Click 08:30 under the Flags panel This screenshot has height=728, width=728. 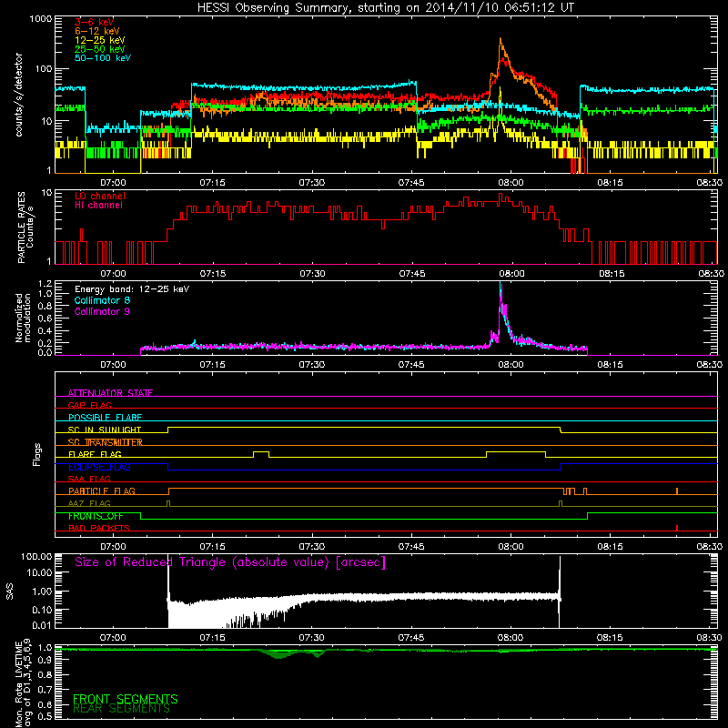point(710,547)
